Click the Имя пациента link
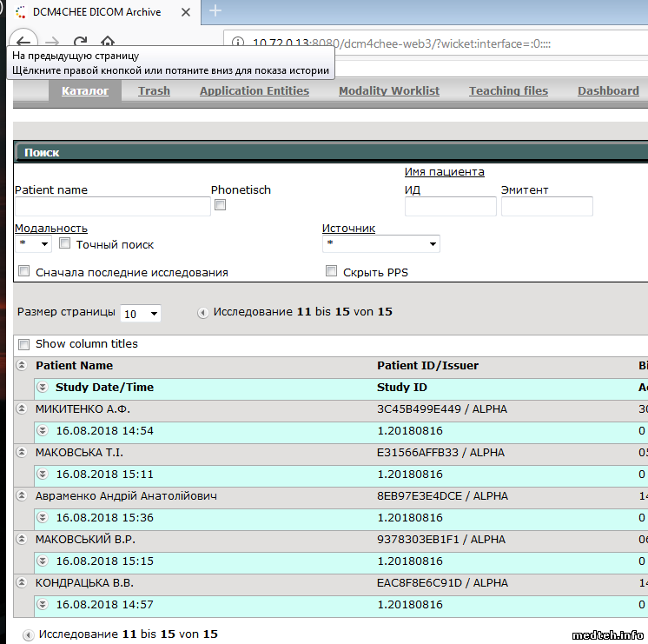Viewport: 648px width, 644px height. [444, 172]
